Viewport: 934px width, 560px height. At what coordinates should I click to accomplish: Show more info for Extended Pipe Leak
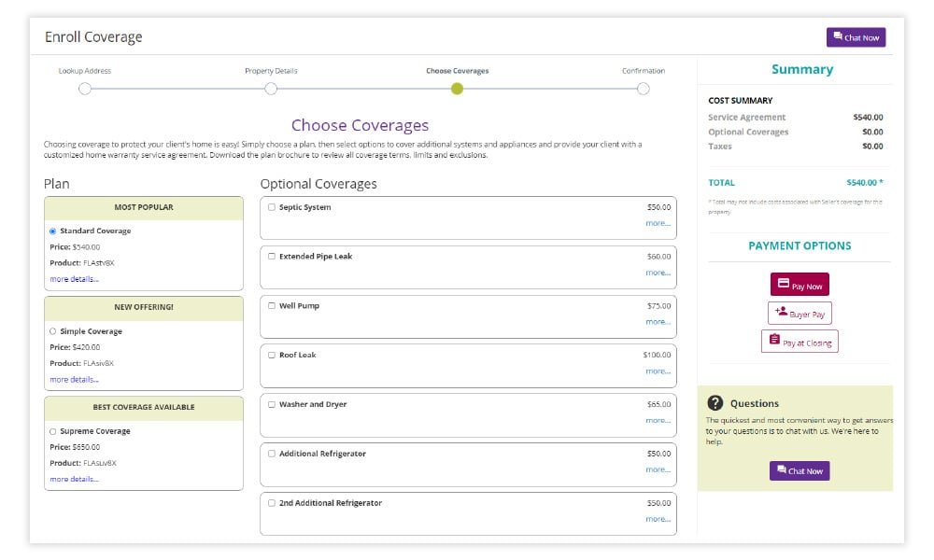coord(658,273)
